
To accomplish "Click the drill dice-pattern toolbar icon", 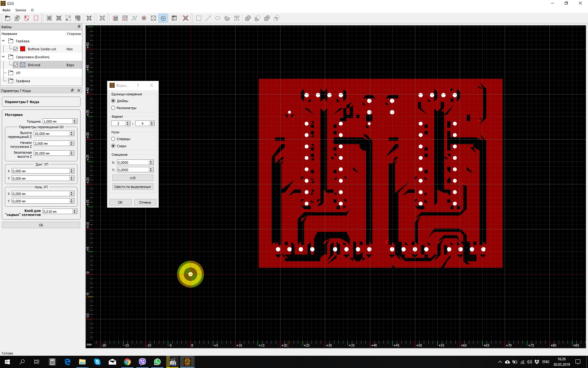I will (153, 18).
